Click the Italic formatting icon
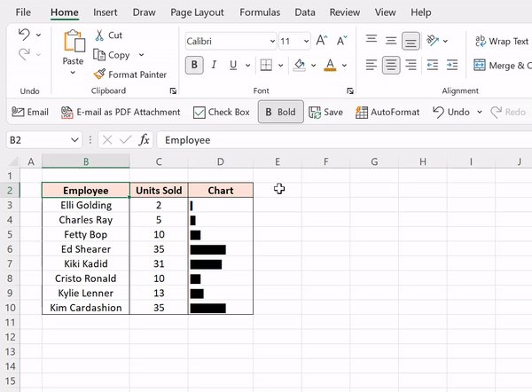The width and height of the screenshot is (532, 392). (x=214, y=65)
